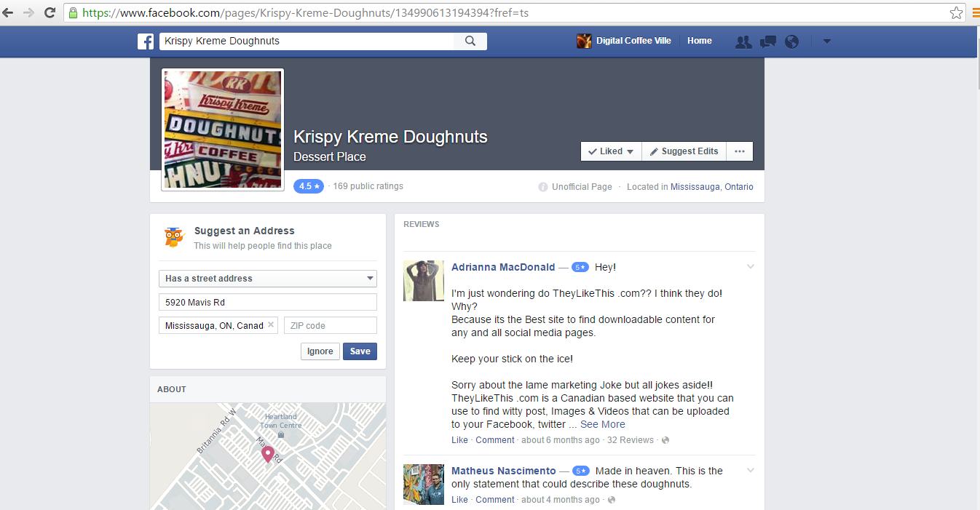
Task: Open Matheus Nascimento review options chevron
Action: point(751,471)
